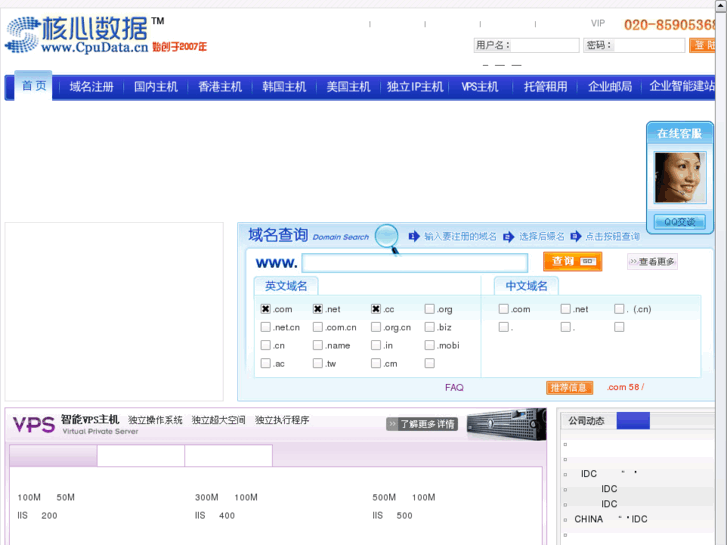The image size is (727, 545).
Task: Tick the .mobi domain checkbox
Action: 429,345
